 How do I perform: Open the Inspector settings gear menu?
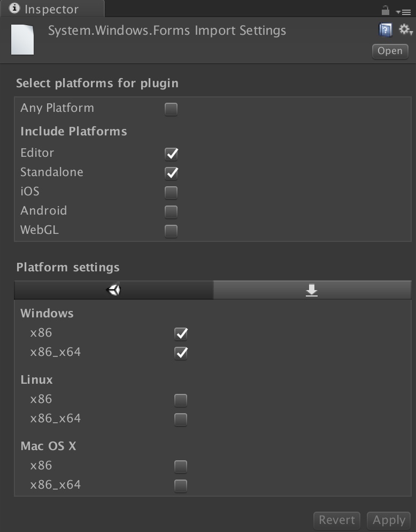pos(404,30)
